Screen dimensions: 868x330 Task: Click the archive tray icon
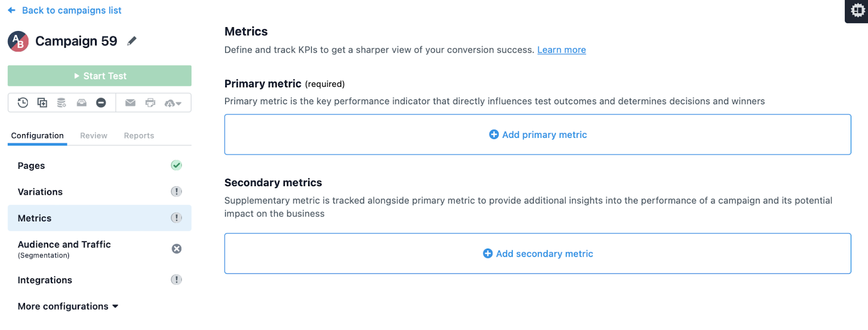(x=81, y=103)
